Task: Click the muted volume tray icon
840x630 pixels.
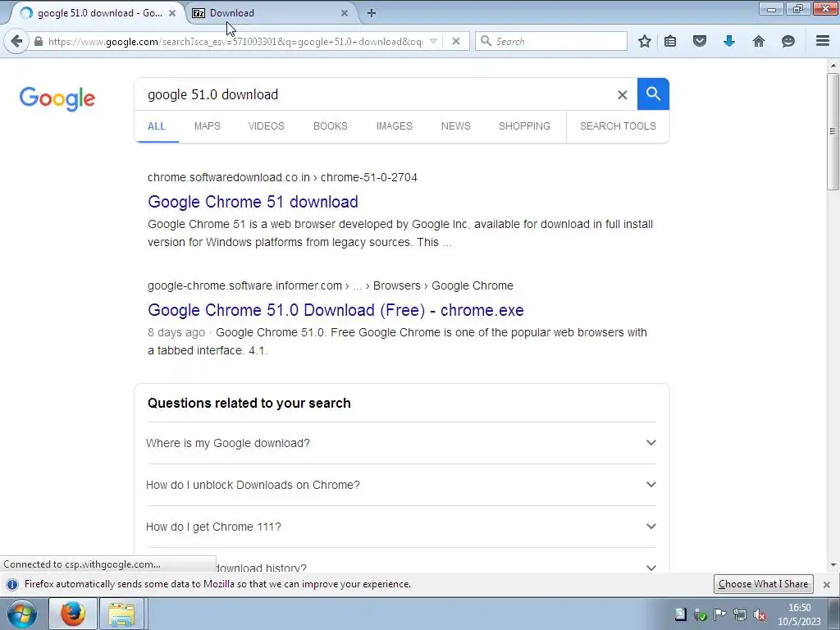Action: (x=759, y=615)
